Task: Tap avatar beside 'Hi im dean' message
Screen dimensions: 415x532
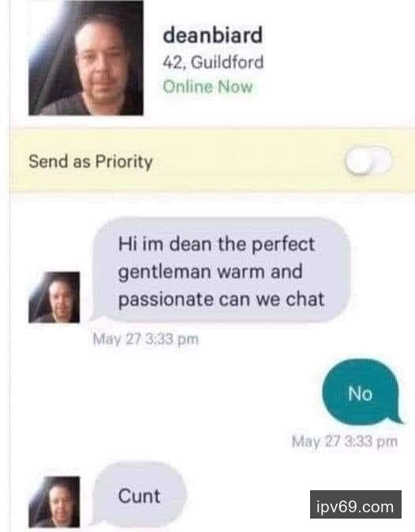Action: point(54,297)
